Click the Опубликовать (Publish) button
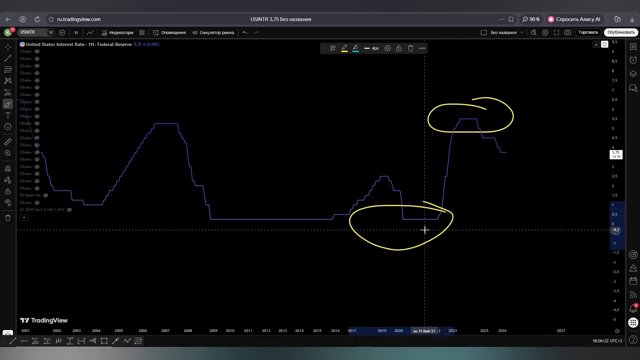The height and width of the screenshot is (360, 640). pyautogui.click(x=621, y=32)
